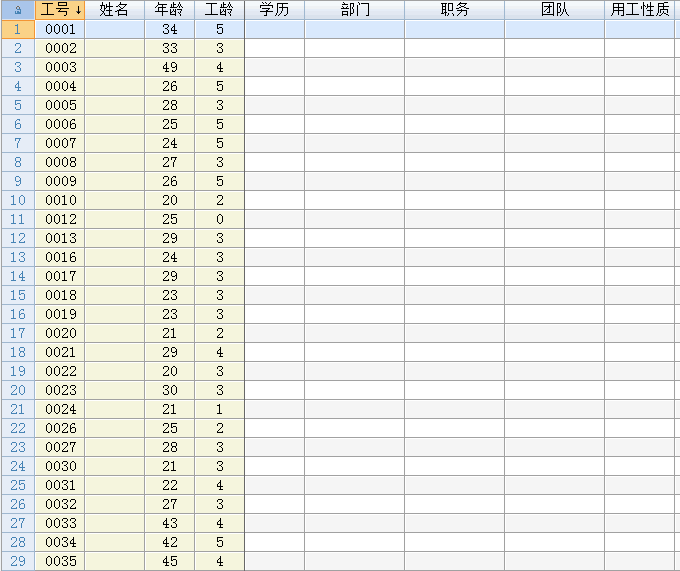The height and width of the screenshot is (571, 680).
Task: Sort by 工号 column header
Action: click(x=60, y=10)
